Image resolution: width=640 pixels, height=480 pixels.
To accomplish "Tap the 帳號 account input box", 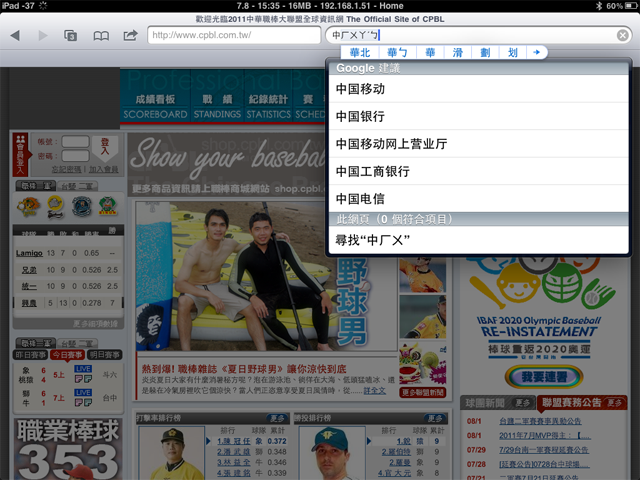I will (75, 142).
